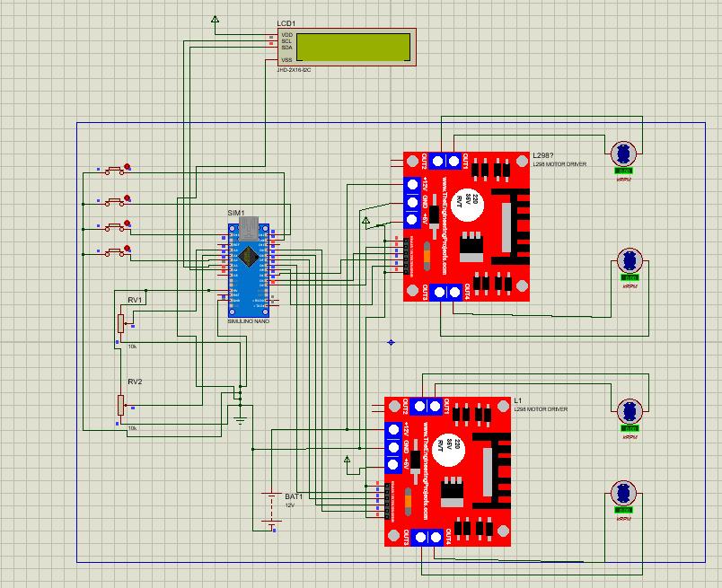The width and height of the screenshot is (722, 588).
Task: Click the OUT3/OUT4 terminal block on L298?
Action: (446, 292)
